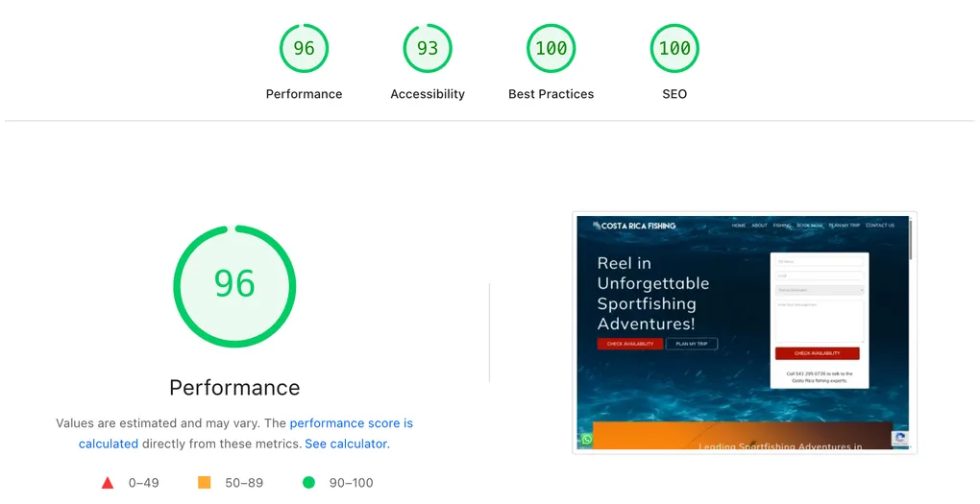Screen dimensions: 980x504
Task: Click the large 96 performance circle
Action: tap(234, 286)
